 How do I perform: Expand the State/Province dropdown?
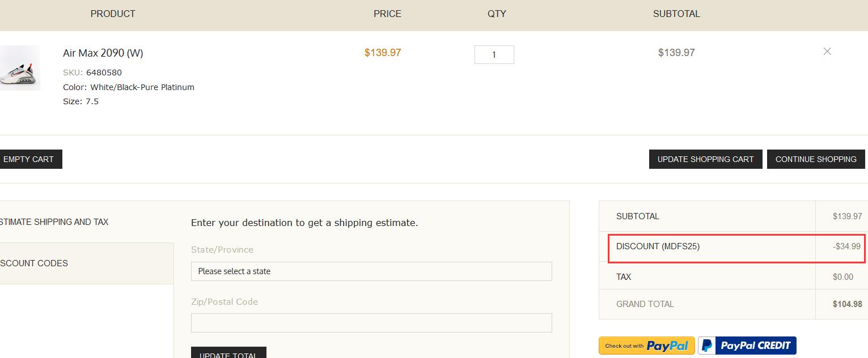pyautogui.click(x=371, y=271)
